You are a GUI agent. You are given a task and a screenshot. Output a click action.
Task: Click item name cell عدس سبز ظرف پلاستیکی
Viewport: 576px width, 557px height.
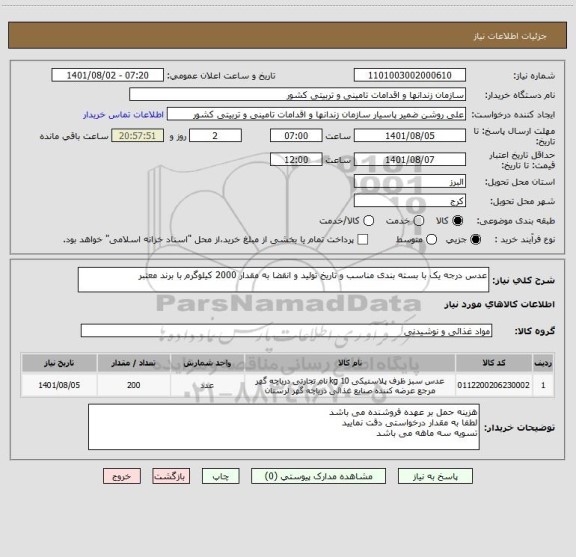tap(350, 385)
